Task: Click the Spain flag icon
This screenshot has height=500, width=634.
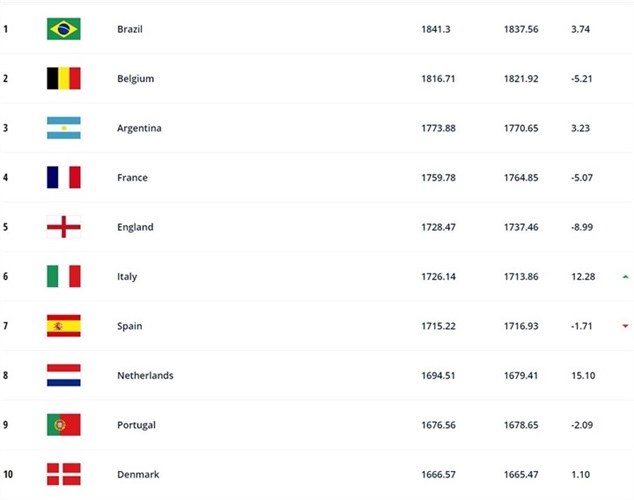Action: [x=63, y=325]
